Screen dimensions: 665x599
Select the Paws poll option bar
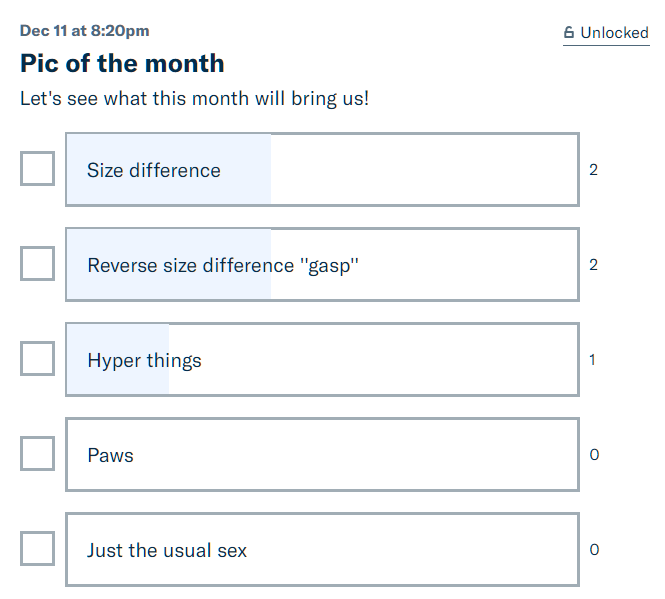point(322,455)
